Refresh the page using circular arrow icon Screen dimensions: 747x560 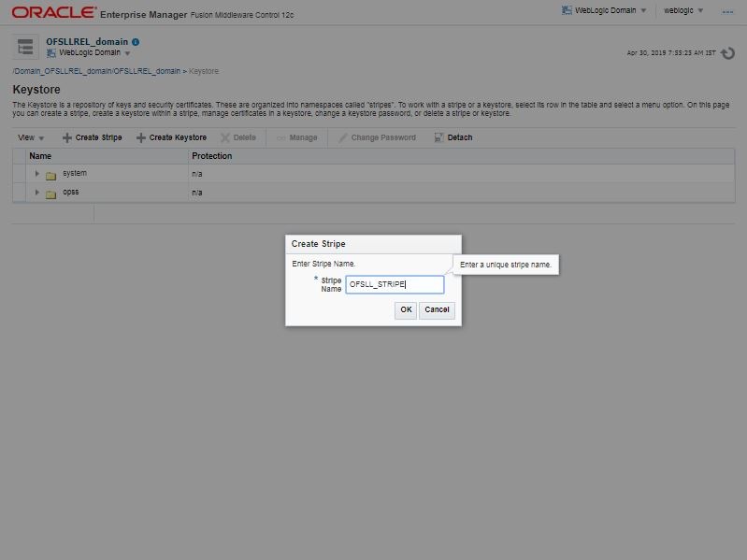(727, 53)
